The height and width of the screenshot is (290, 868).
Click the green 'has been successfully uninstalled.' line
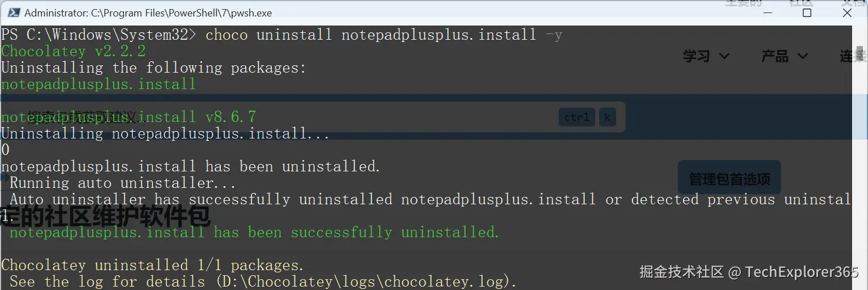(x=254, y=233)
